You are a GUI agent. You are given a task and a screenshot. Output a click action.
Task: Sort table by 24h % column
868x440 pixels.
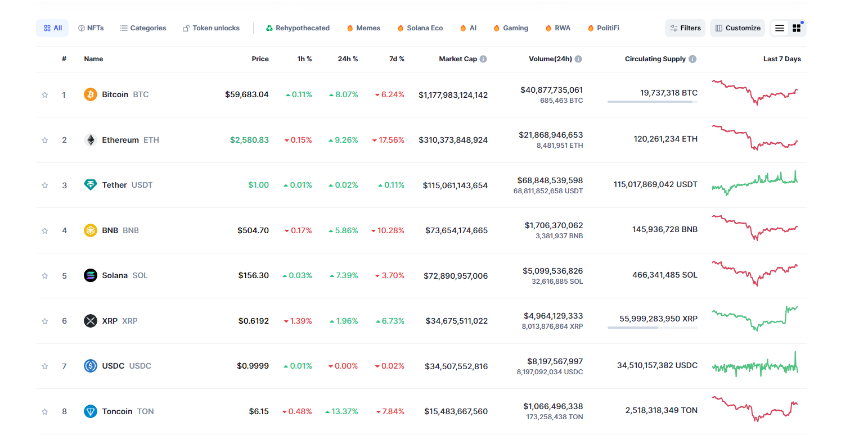point(348,59)
